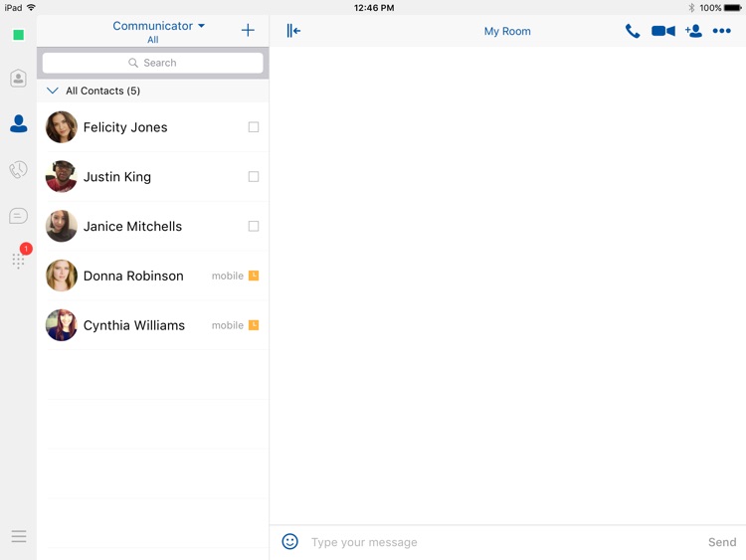Click the search magnifier icon
The height and width of the screenshot is (560, 746).
click(133, 63)
